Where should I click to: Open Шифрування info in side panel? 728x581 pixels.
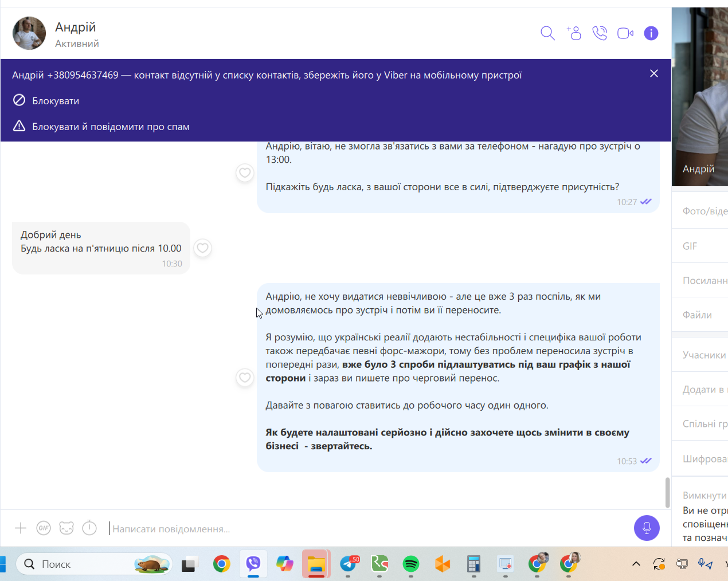pos(700,458)
